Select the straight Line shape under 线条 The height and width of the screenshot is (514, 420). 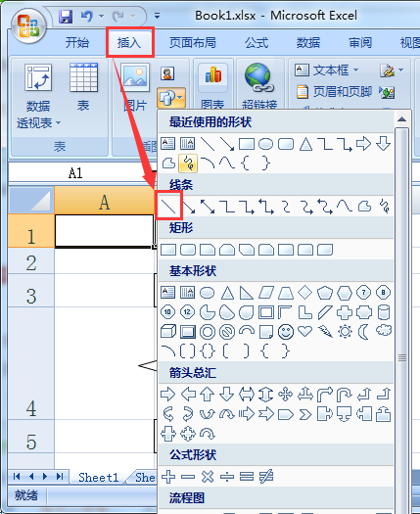click(x=168, y=207)
